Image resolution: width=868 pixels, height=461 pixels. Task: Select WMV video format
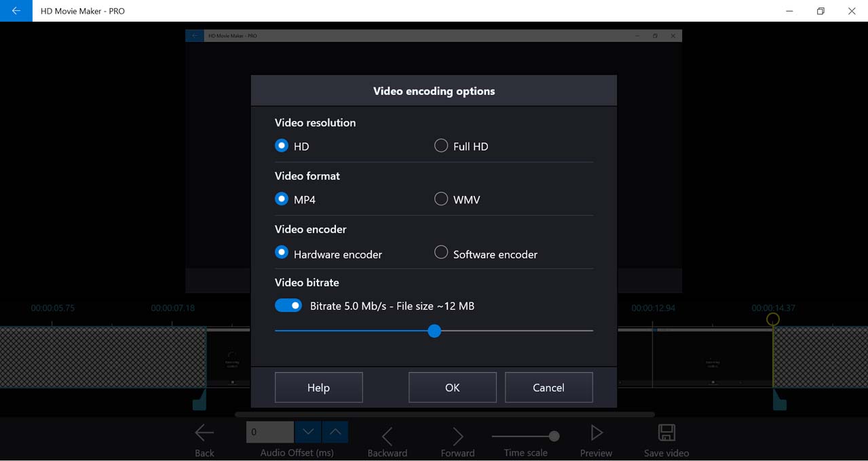tap(441, 199)
